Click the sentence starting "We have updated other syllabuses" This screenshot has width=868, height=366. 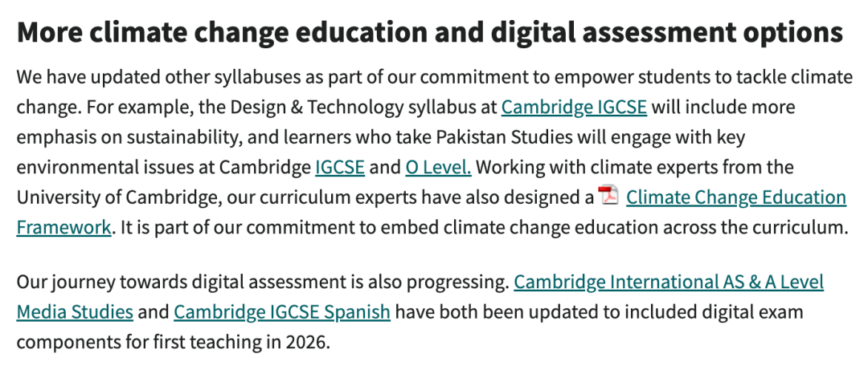pos(241,78)
